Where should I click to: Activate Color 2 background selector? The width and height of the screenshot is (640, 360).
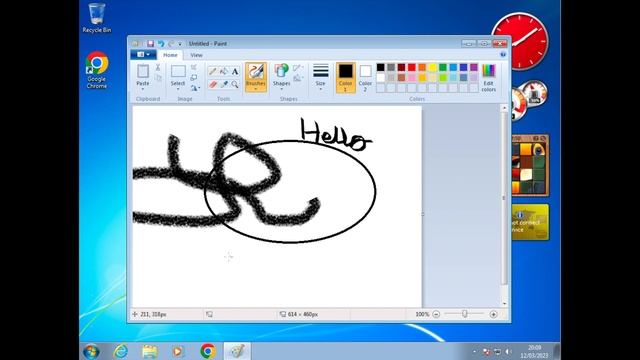(365, 78)
